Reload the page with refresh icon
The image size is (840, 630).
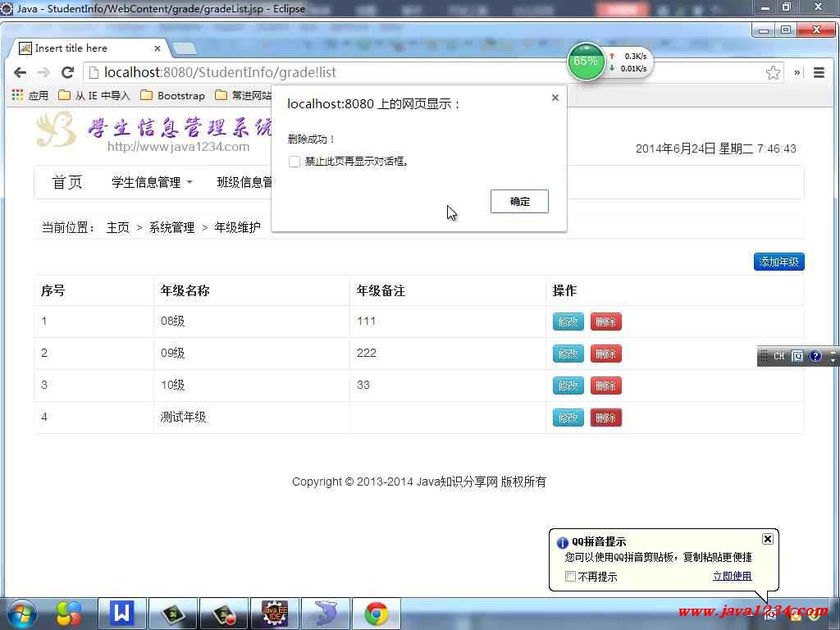67,73
